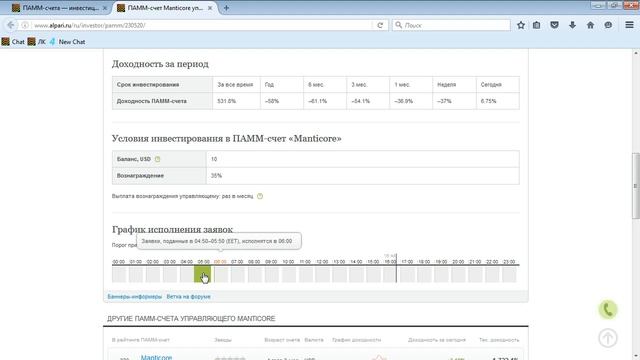Go back with the browser back arrow
Screen dimensions: 640x360
tap(11, 25)
